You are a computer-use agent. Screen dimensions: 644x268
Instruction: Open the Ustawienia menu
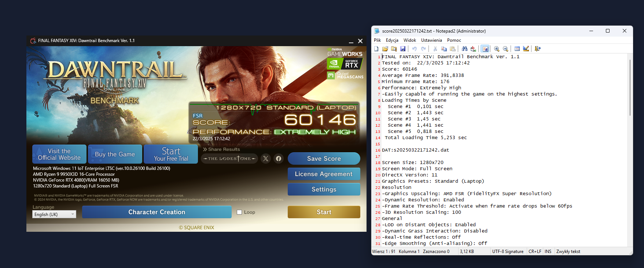pos(431,40)
